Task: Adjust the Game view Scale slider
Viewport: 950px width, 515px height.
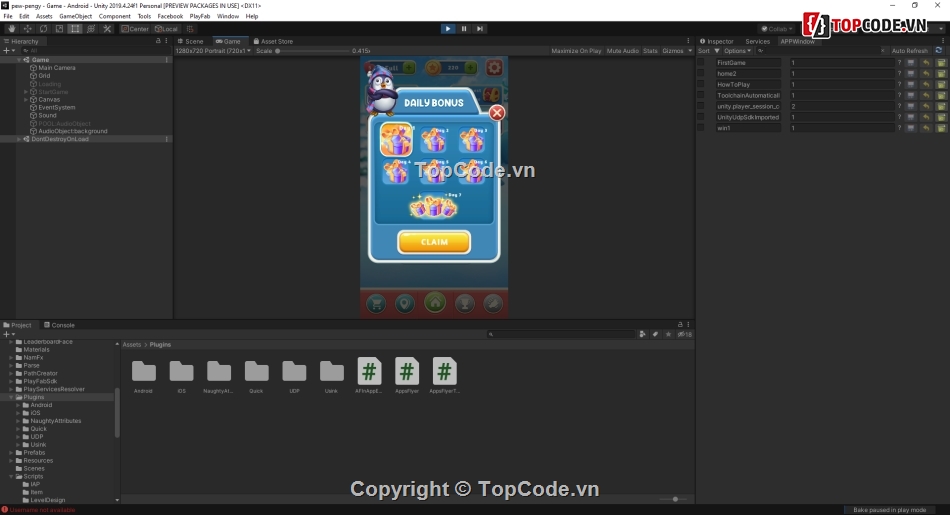Action: [x=312, y=51]
